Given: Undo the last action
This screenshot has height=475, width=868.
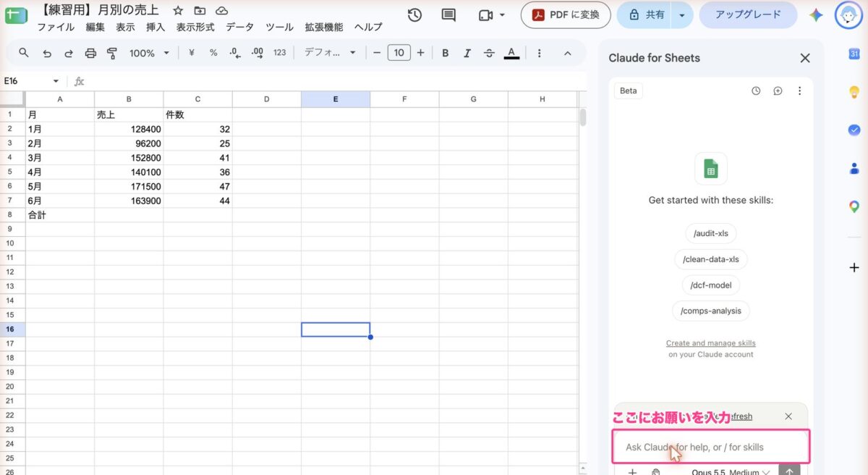Looking at the screenshot, I should (x=47, y=53).
